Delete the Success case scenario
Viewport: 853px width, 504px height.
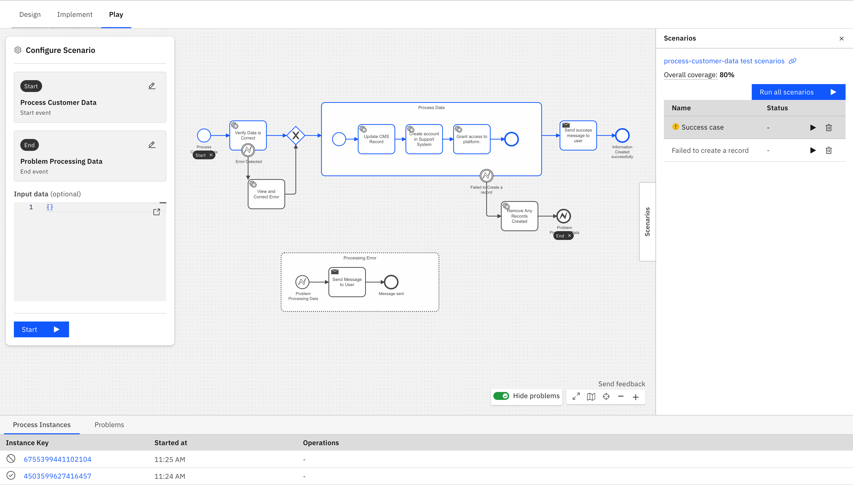(x=829, y=128)
